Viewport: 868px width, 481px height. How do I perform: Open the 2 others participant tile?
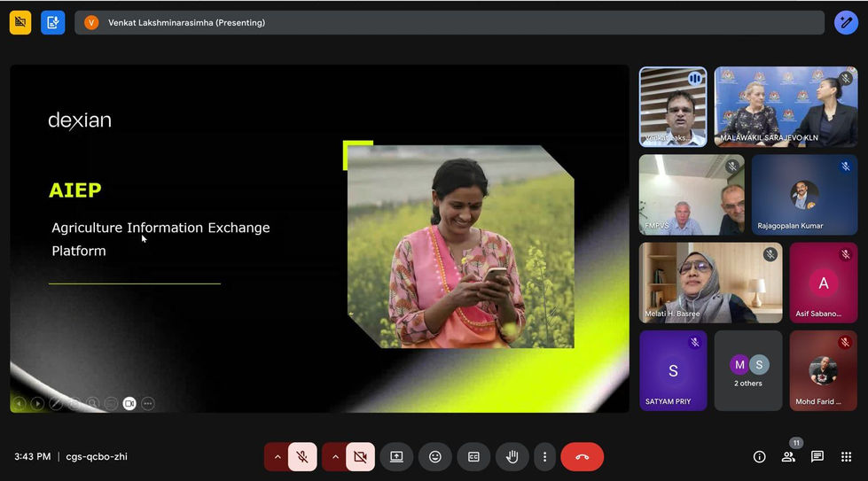(748, 370)
